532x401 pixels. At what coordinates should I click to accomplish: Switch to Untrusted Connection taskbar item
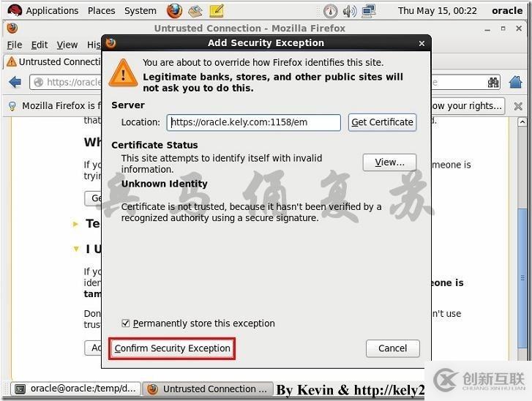(208, 389)
